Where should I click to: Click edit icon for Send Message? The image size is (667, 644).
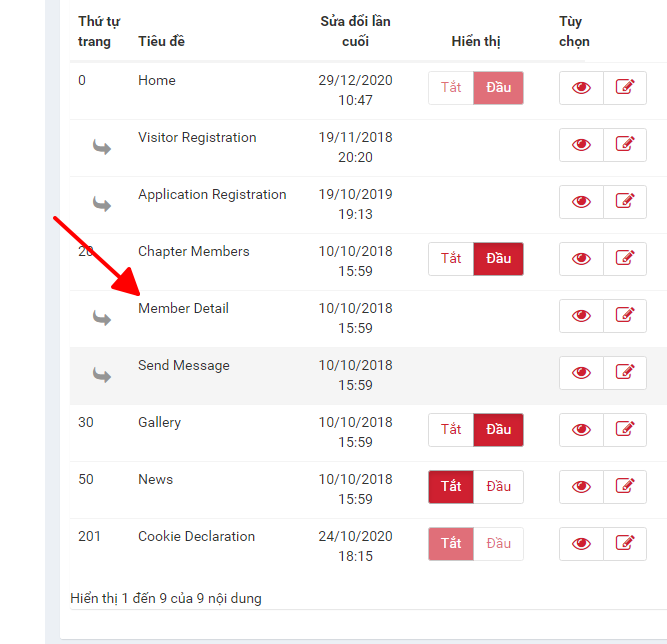click(x=625, y=373)
